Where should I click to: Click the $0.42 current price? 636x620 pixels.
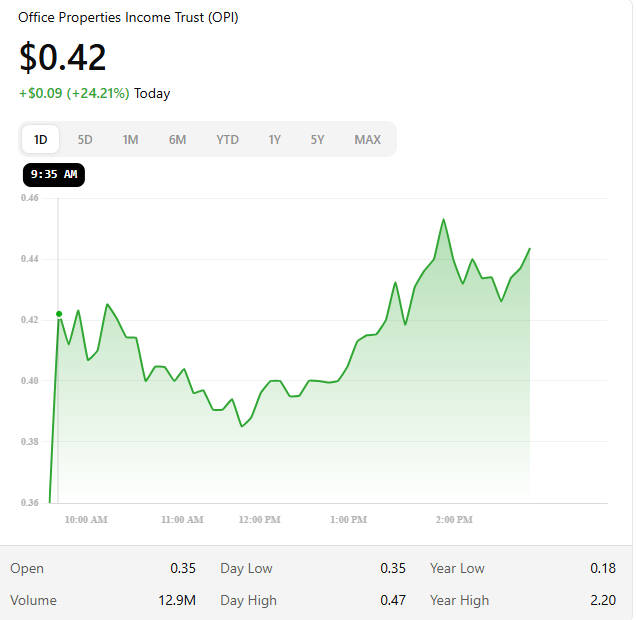[63, 57]
